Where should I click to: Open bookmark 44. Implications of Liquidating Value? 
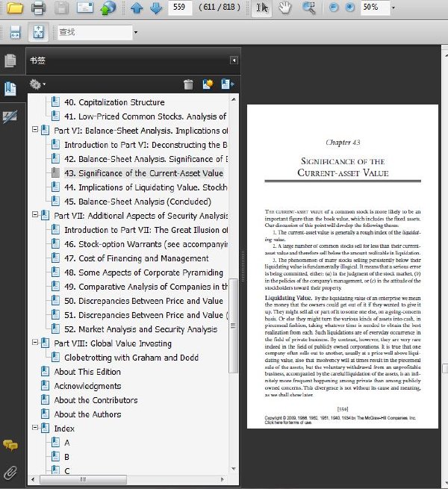click(x=146, y=187)
